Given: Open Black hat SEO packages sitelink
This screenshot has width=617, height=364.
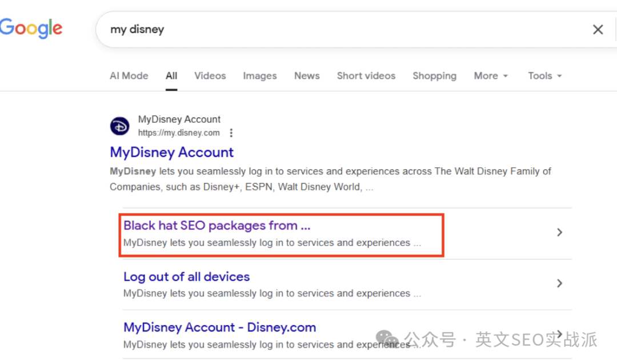Looking at the screenshot, I should [x=217, y=225].
